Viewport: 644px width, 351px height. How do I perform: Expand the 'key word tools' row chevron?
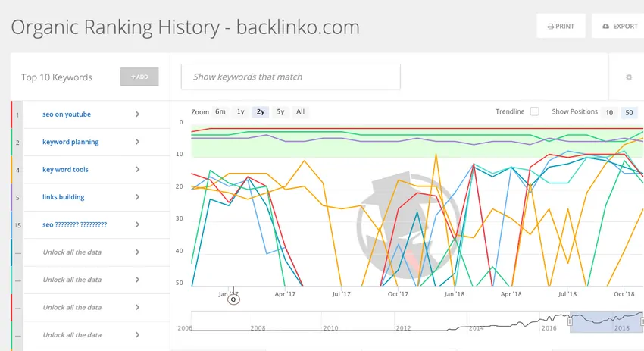pos(138,169)
